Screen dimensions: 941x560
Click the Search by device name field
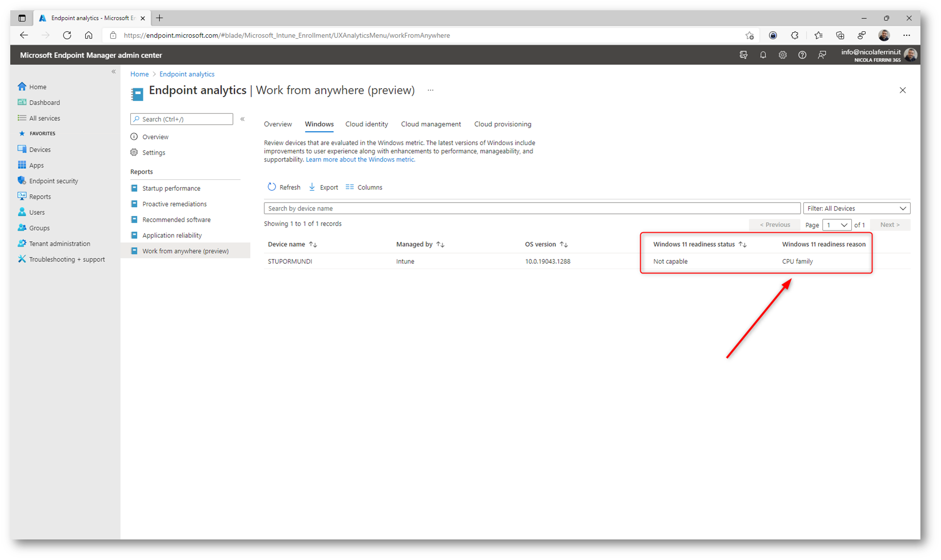tap(531, 209)
